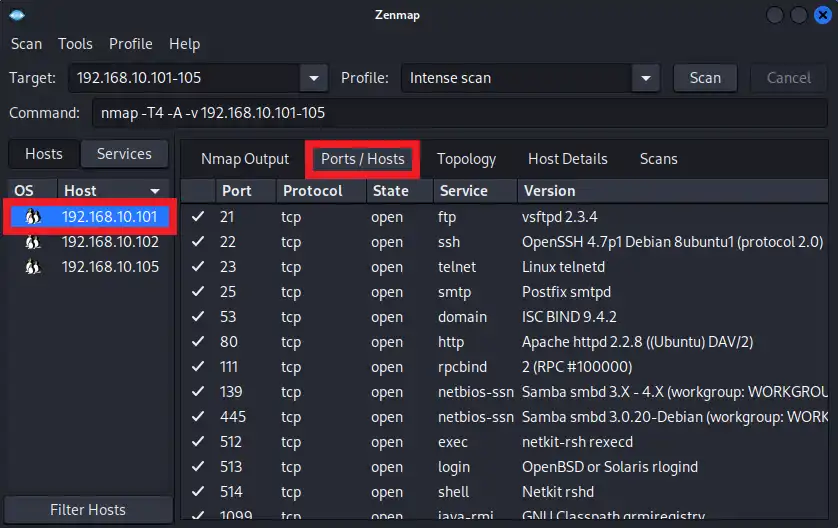Click the open-port checkmark for port 21
The width and height of the screenshot is (838, 528).
(x=198, y=216)
